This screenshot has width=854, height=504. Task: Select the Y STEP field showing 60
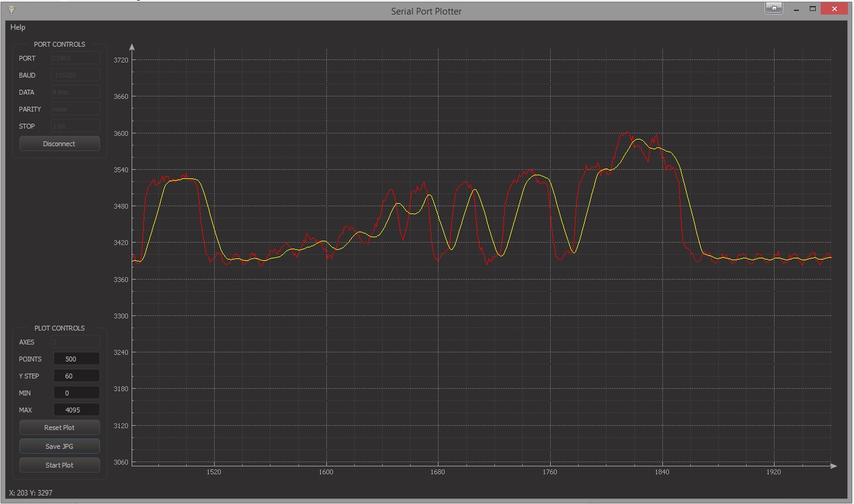(76, 376)
